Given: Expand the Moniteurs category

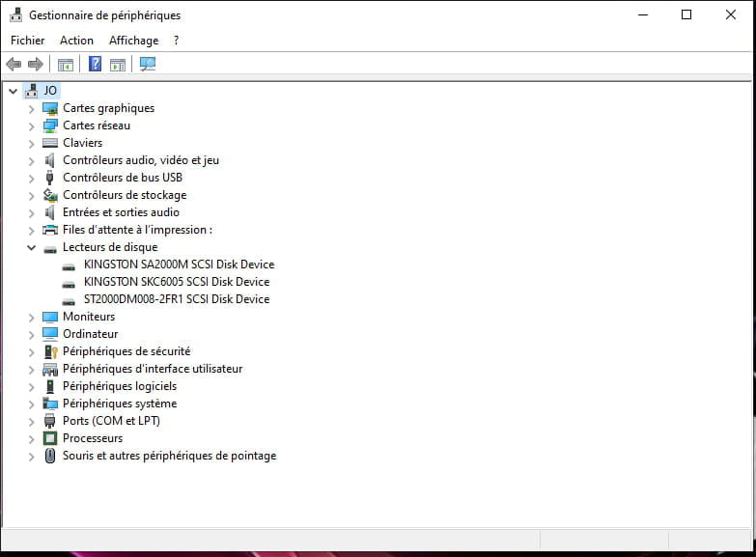Looking at the screenshot, I should tap(31, 318).
